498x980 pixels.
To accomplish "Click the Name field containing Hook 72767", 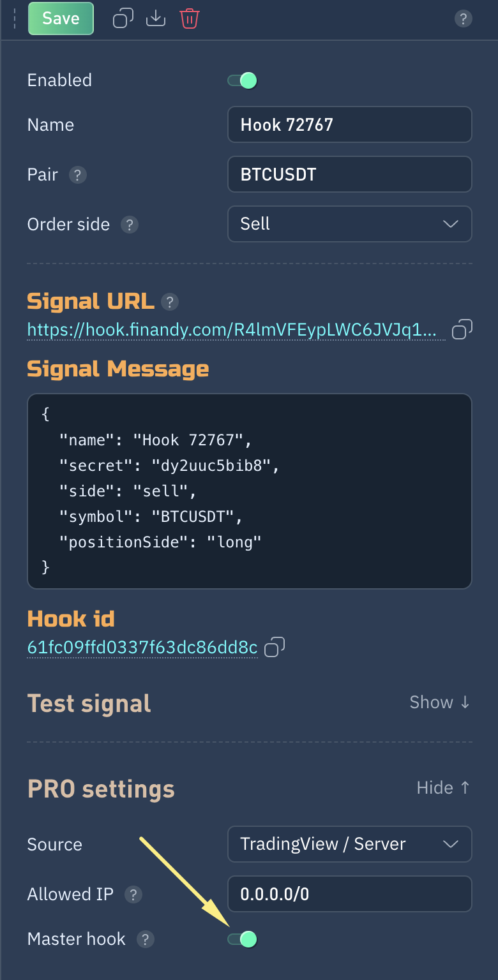I will [349, 124].
